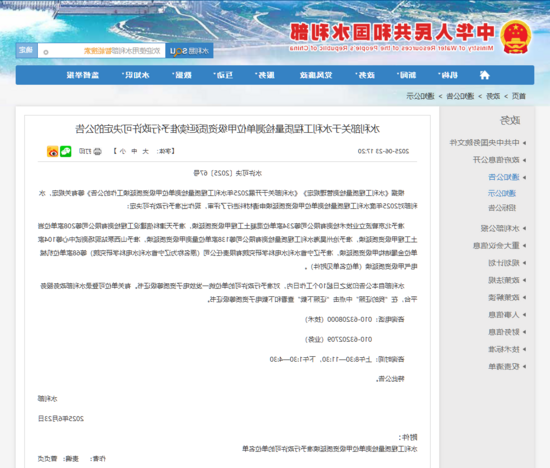Click the 政务 sidebar heading
Image resolution: width=550 pixels, height=468 pixels.
(510, 120)
